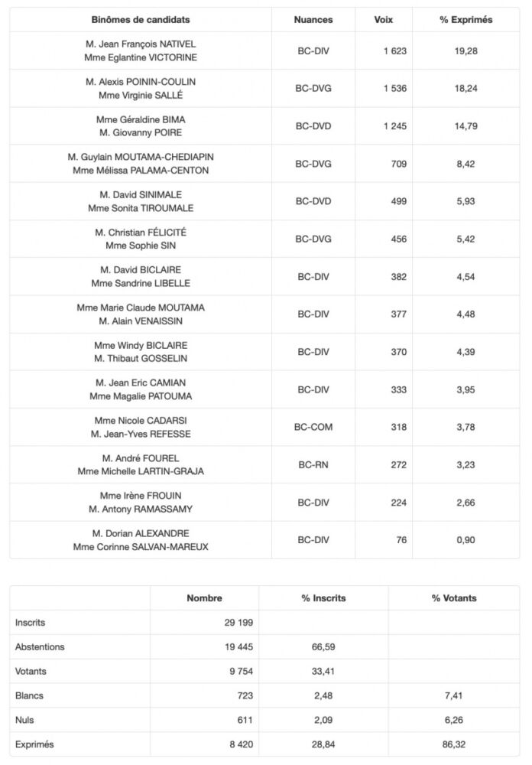Image resolution: width=532 pixels, height=765 pixels.
Task: Click the '% Inscrits' column header
Action: pyautogui.click(x=323, y=598)
